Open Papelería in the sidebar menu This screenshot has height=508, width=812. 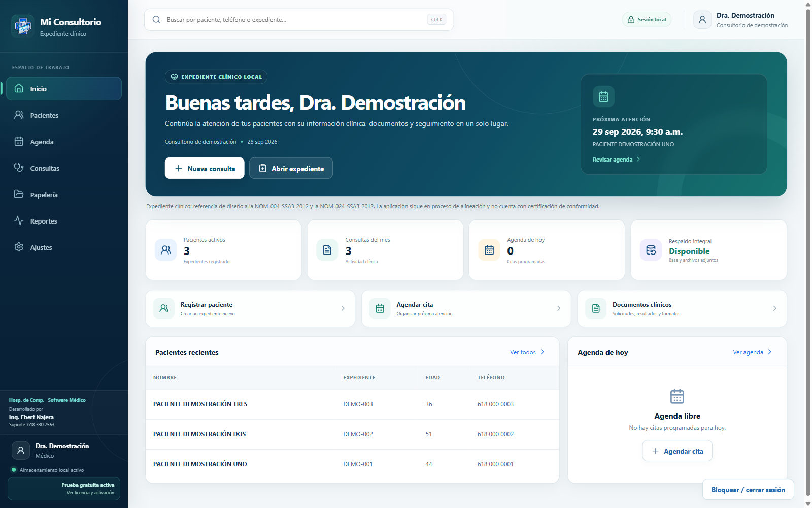[64, 195]
